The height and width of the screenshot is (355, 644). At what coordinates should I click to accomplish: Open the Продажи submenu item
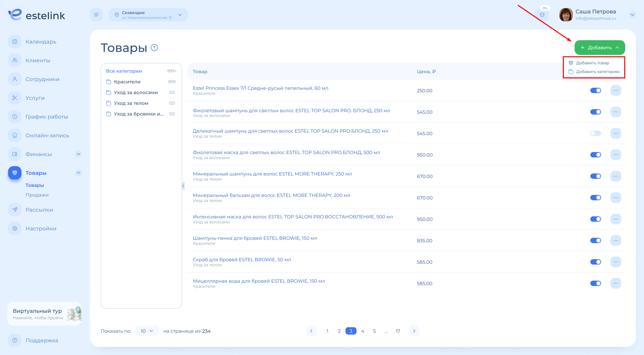pyautogui.click(x=37, y=195)
